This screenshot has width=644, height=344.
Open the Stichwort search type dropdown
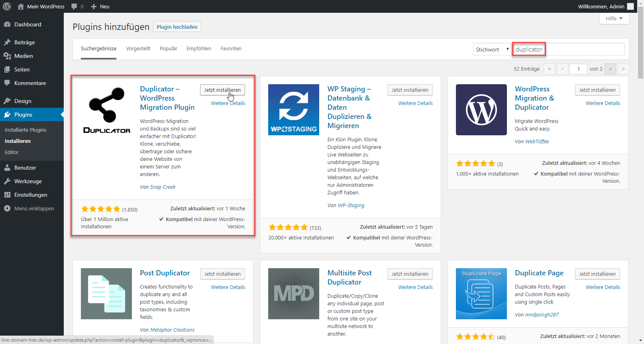tap(492, 49)
